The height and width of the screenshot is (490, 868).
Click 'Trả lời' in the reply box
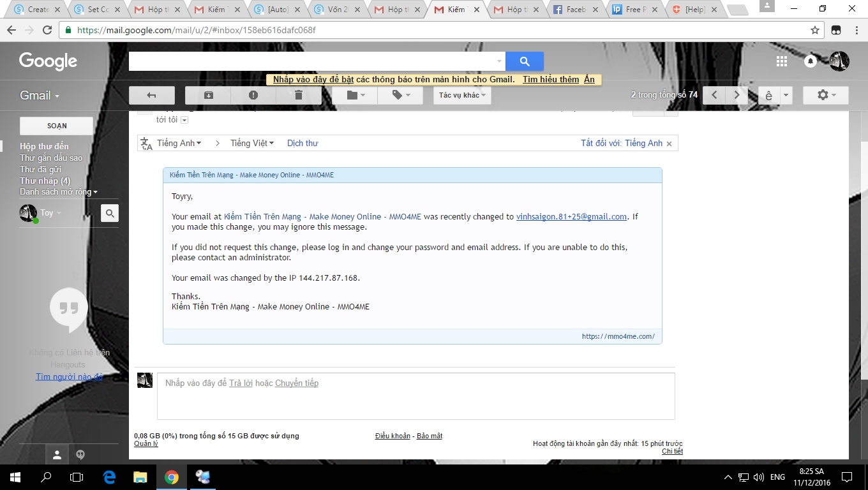241,383
